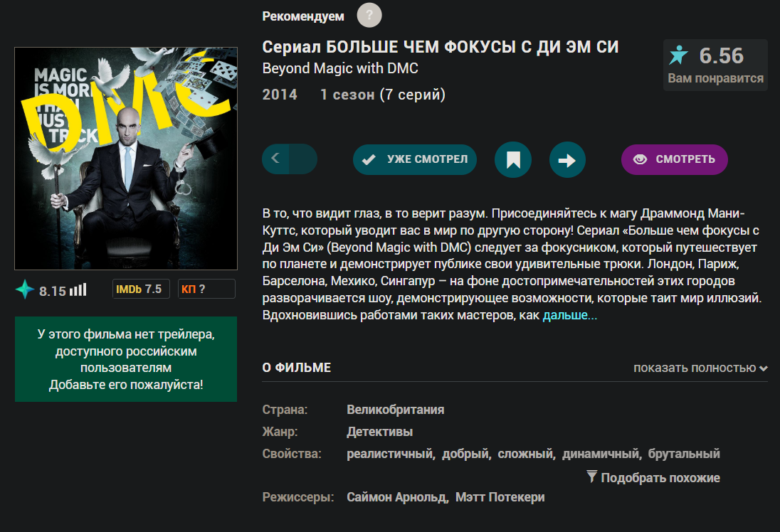Click the Саймон Арнольд director link
This screenshot has width=780, height=532.
[x=396, y=497]
